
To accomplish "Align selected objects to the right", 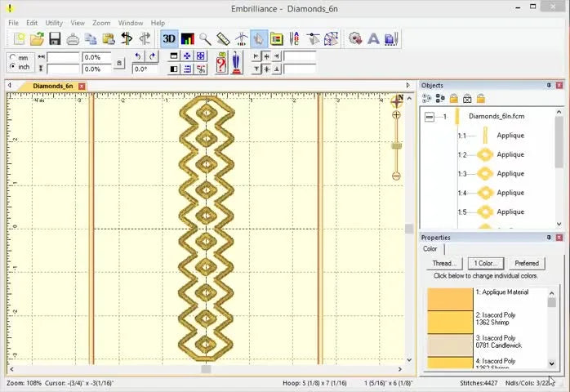I will point(277,56).
